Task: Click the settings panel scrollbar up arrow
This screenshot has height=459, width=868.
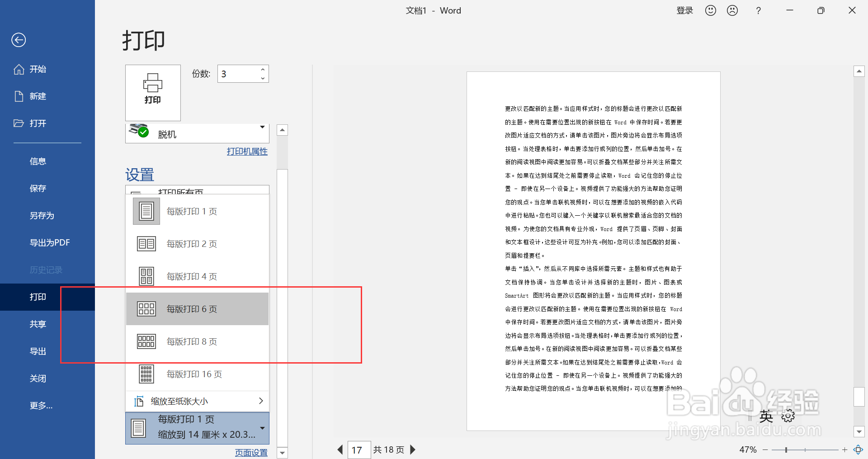Action: [282, 130]
